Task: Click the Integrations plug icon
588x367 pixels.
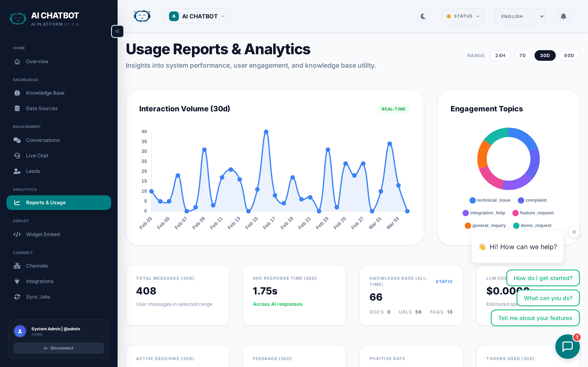Action: click(17, 281)
